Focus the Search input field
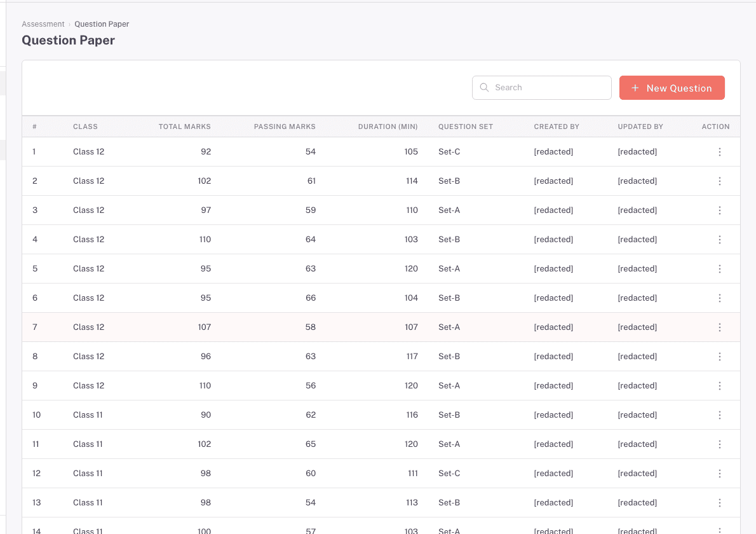Screen dimensions: 756x534 541,88
